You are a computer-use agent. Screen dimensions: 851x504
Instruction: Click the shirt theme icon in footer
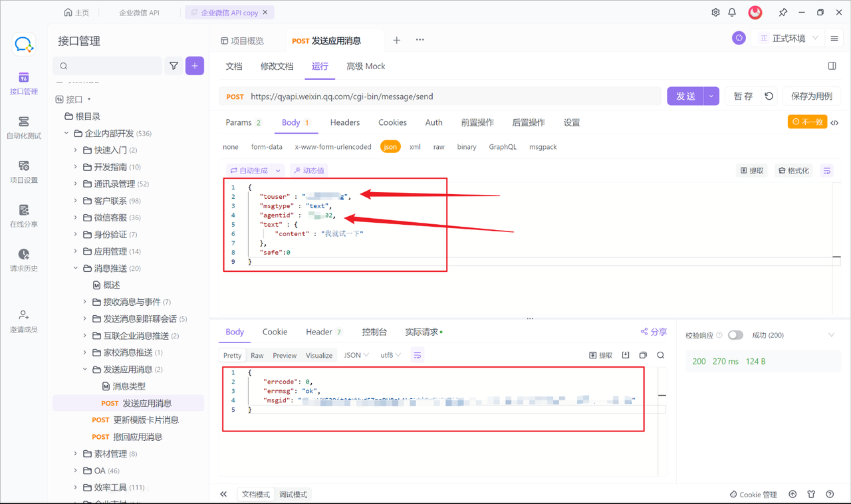(x=811, y=494)
